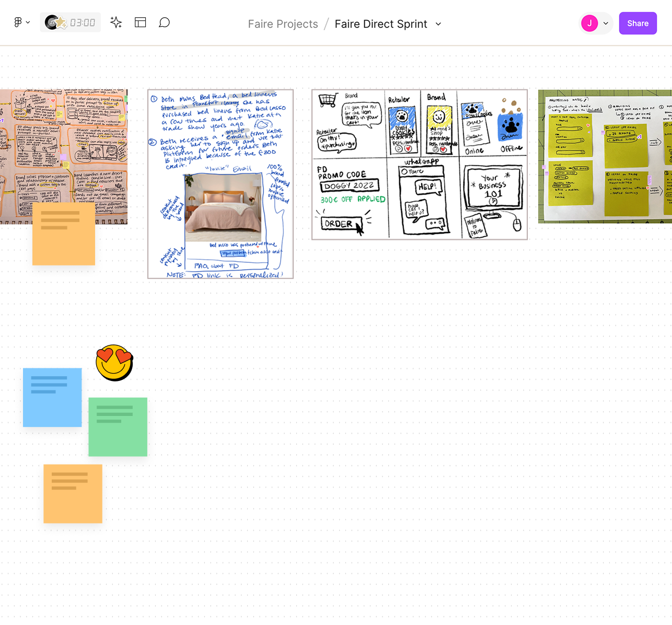Open the AI sparkle actions
The image size is (672, 625).
[x=116, y=22]
